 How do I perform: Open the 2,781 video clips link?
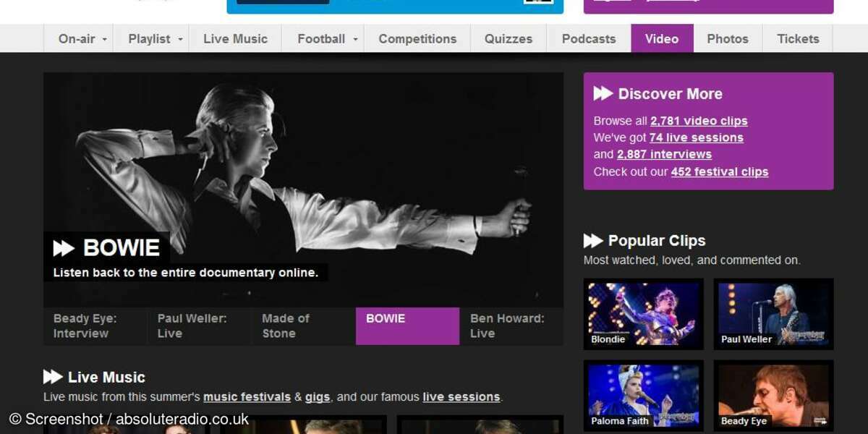point(699,121)
